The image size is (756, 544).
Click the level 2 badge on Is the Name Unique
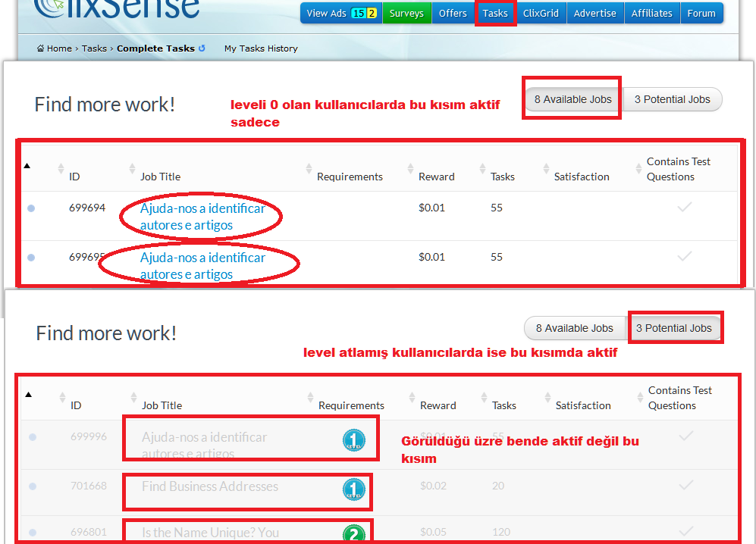353,532
